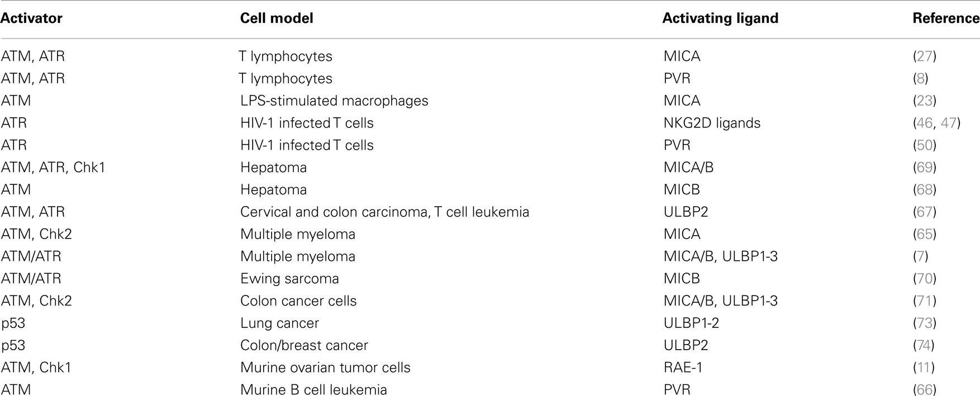Open reference 27 link in first row

pos(925,56)
